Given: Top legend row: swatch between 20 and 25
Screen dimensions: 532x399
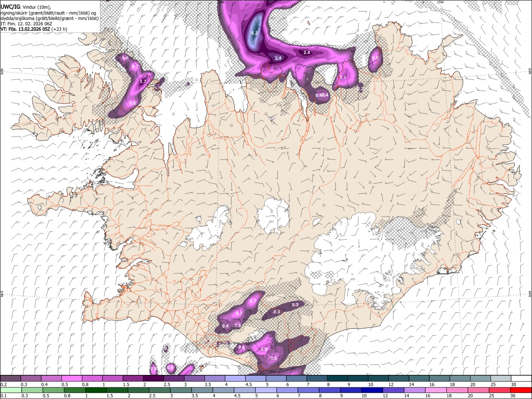Looking at the screenshot, I should pyautogui.click(x=480, y=379).
